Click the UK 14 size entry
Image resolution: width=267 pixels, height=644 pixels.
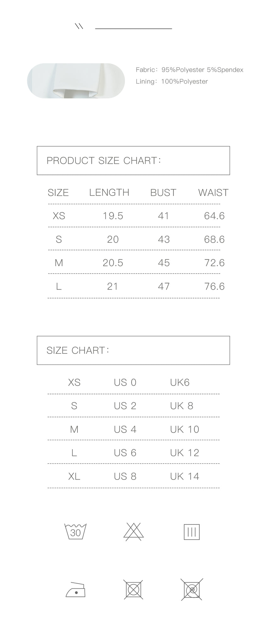[185, 476]
